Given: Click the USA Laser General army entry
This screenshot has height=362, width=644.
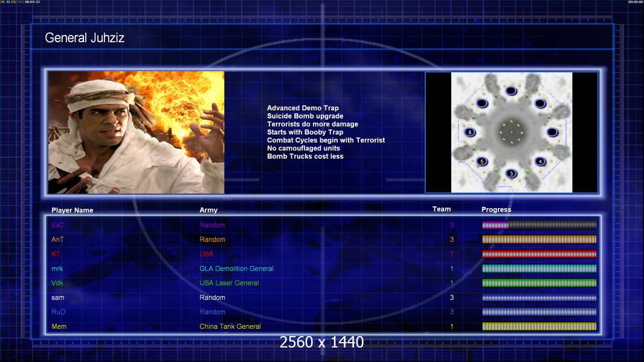Looking at the screenshot, I should pyautogui.click(x=229, y=283).
